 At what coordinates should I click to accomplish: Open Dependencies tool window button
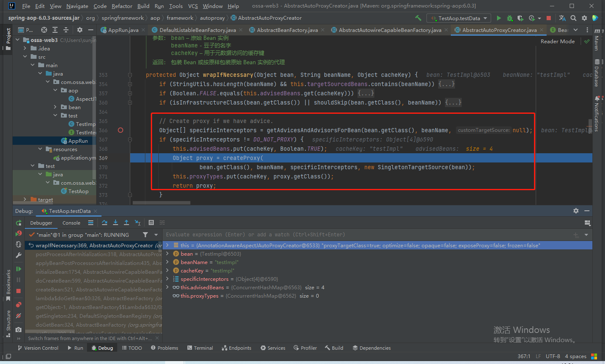pyautogui.click(x=372, y=348)
